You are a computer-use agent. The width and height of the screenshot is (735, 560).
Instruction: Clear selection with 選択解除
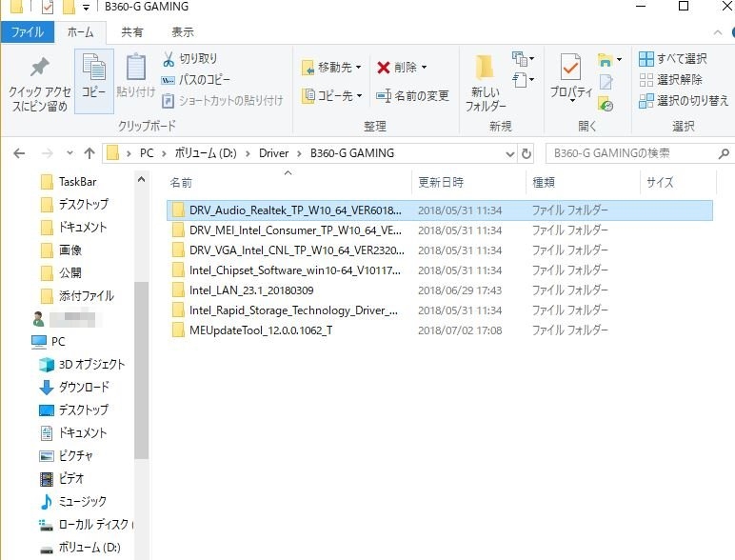click(x=670, y=80)
